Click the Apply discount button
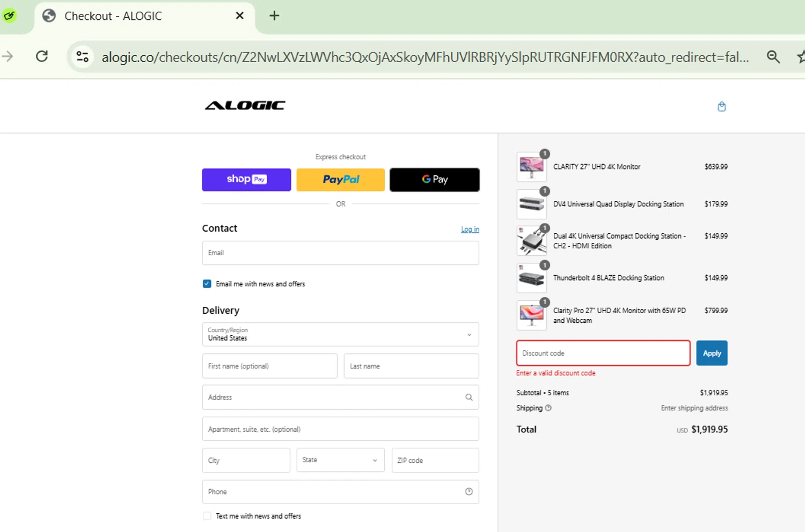This screenshot has width=805, height=532. (712, 353)
